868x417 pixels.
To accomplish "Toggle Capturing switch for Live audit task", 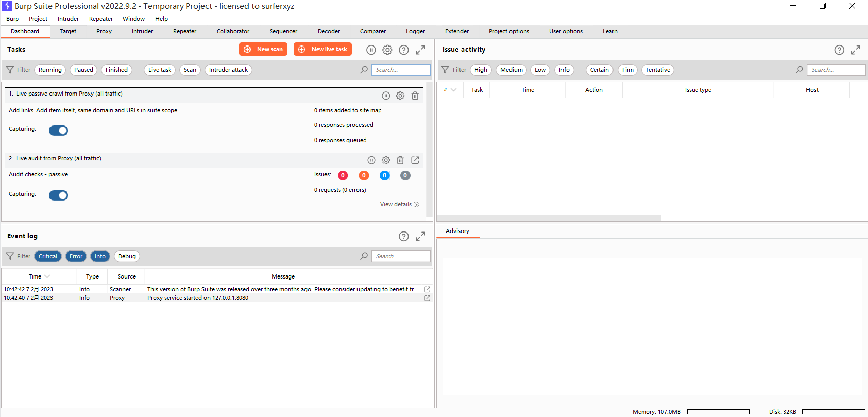I will pyautogui.click(x=59, y=195).
